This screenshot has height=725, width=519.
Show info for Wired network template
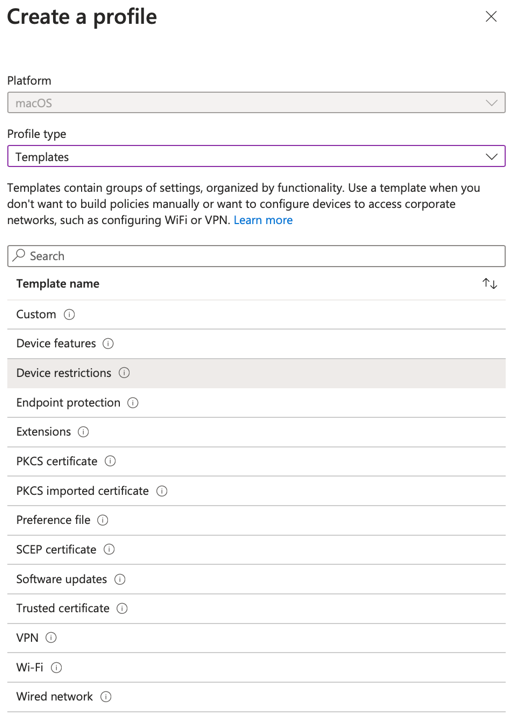click(x=106, y=697)
